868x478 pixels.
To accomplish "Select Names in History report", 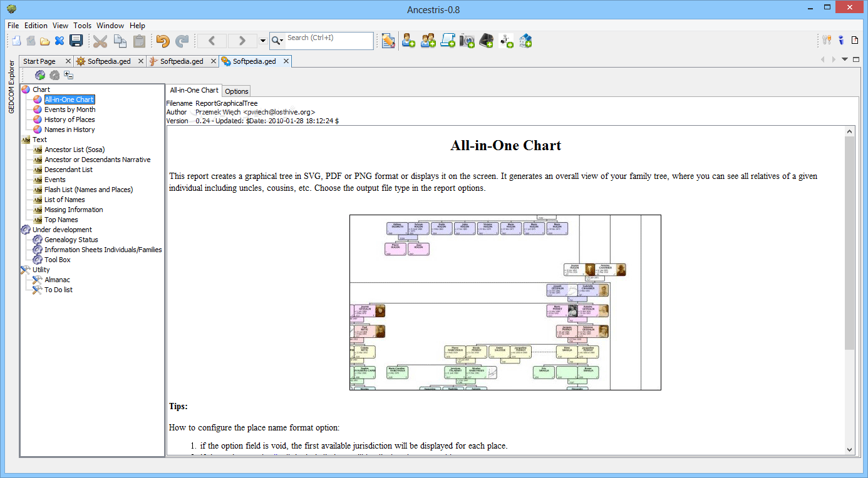I will [70, 130].
